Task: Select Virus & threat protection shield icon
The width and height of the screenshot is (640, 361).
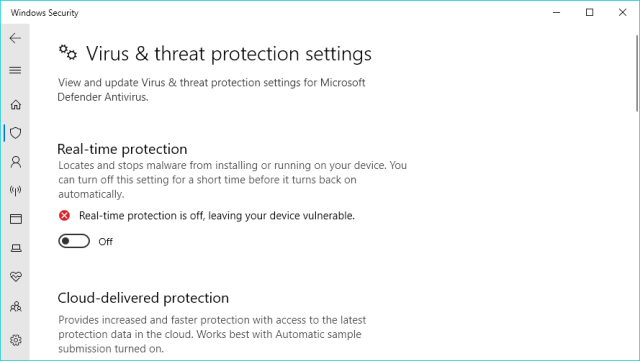Action: (16, 133)
